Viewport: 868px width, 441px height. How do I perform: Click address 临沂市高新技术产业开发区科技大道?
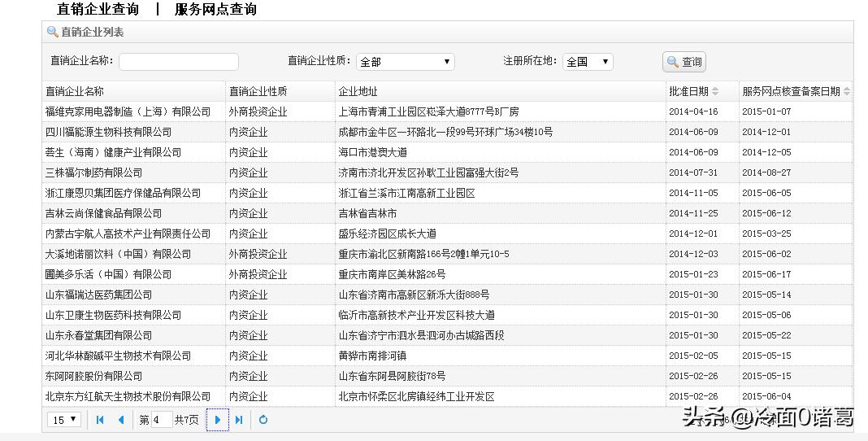(417, 315)
